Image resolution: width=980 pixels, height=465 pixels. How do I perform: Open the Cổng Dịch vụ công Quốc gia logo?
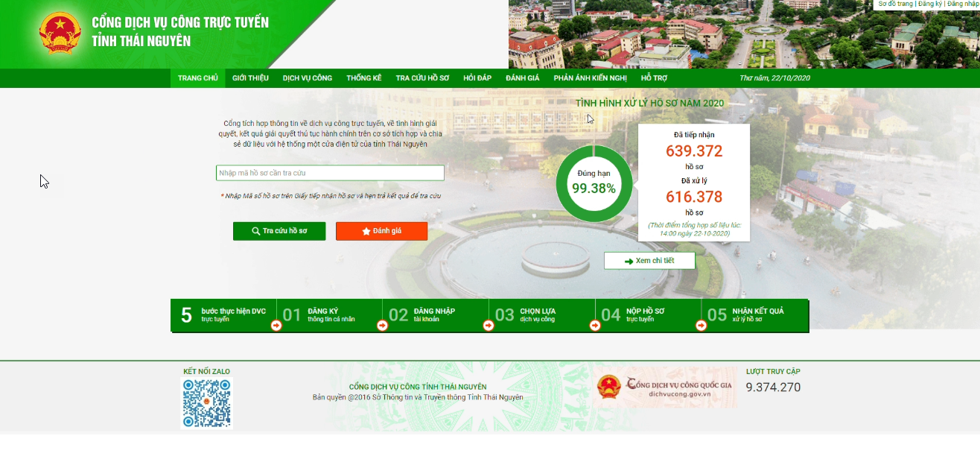pos(666,387)
